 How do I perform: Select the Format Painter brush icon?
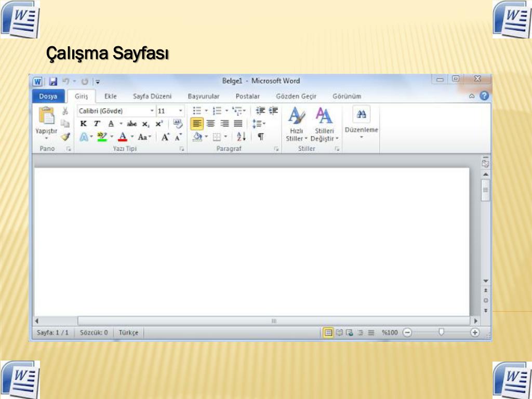pos(65,137)
